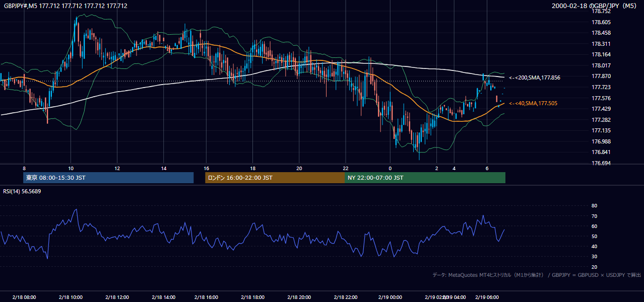
Task: Click the hour label 22 under the price chart
Action: click(346, 168)
